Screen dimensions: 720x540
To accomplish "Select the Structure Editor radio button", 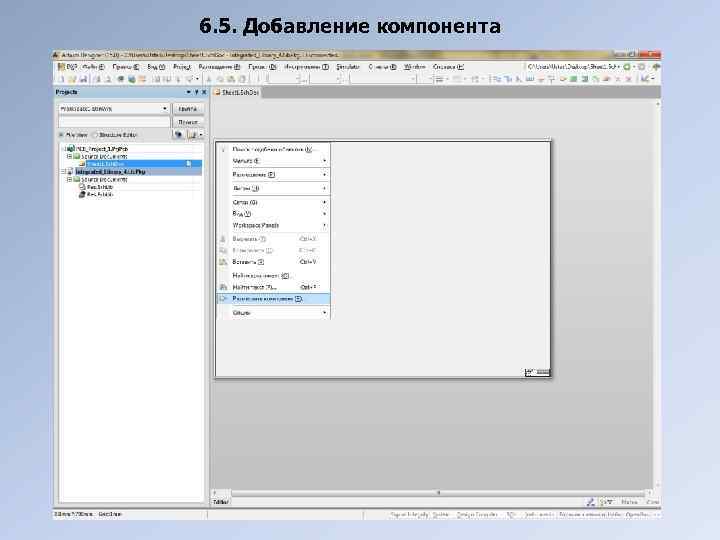I will [x=96, y=135].
